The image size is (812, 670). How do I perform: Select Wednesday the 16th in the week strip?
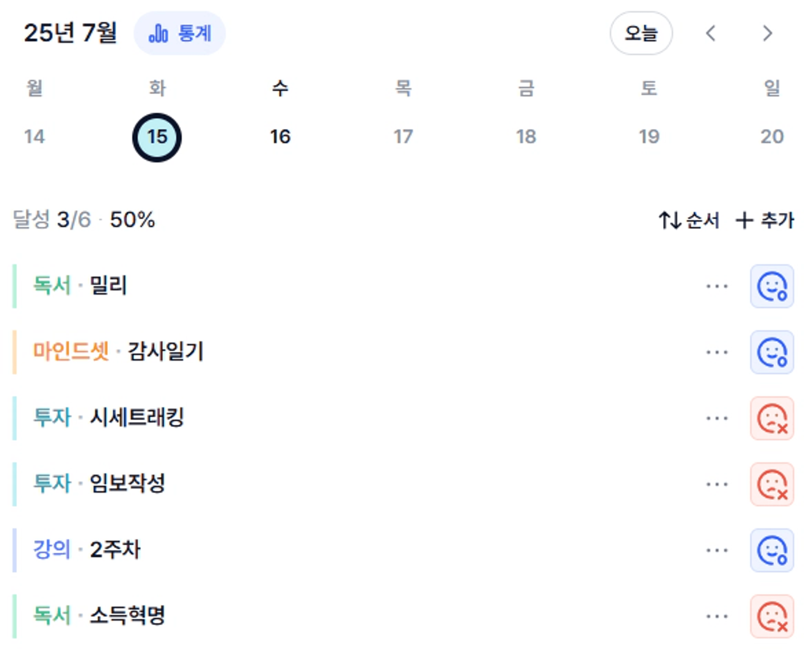[280, 137]
